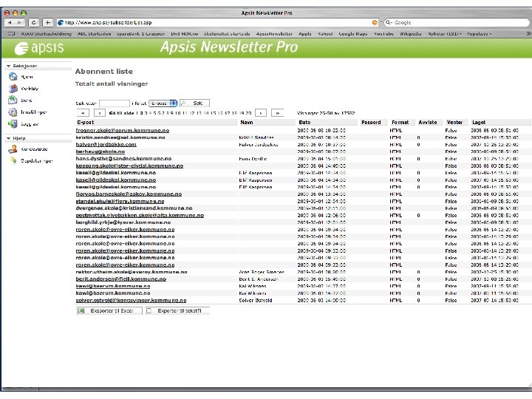Screen dimensions: 532x399
Task: Go to page 10 in pagination
Action: (x=178, y=113)
